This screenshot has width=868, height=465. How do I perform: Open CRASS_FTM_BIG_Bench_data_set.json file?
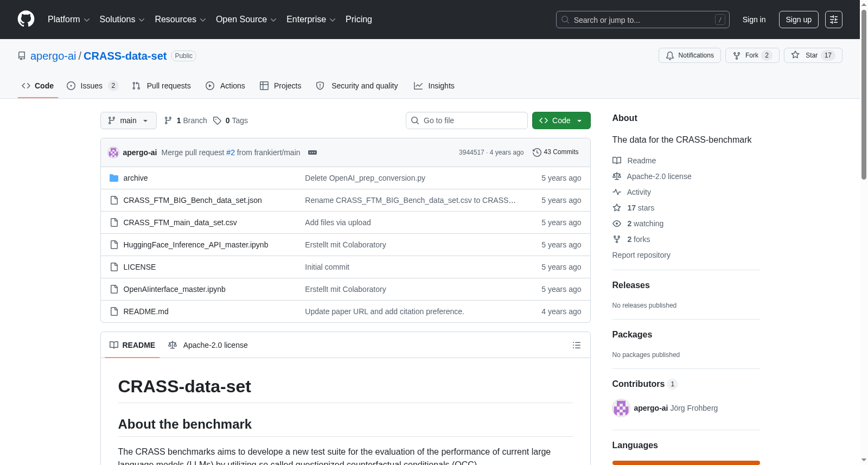(193, 200)
